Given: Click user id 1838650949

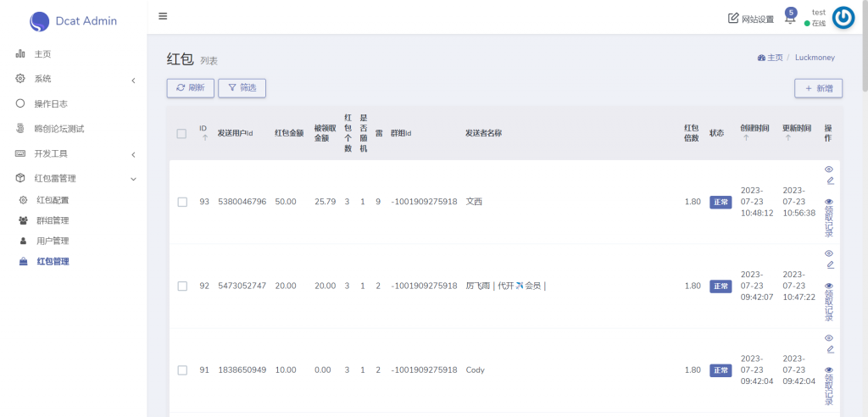Looking at the screenshot, I should tap(242, 370).
